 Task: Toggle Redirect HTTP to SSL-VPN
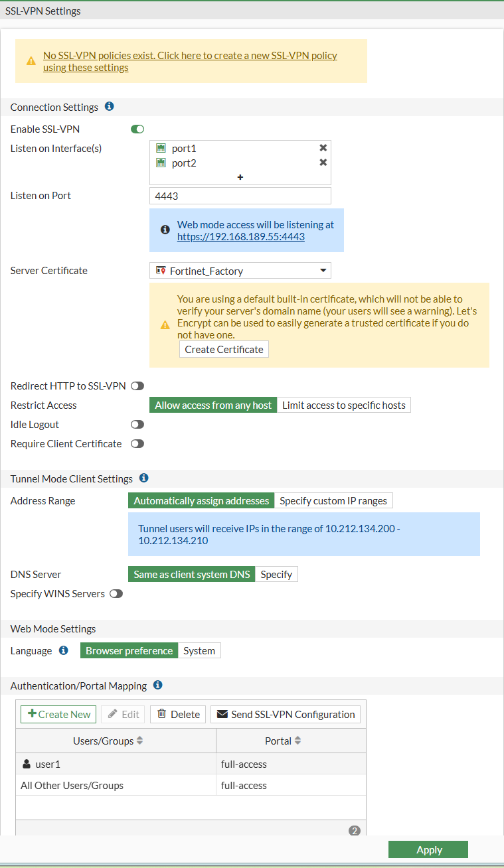pos(137,386)
